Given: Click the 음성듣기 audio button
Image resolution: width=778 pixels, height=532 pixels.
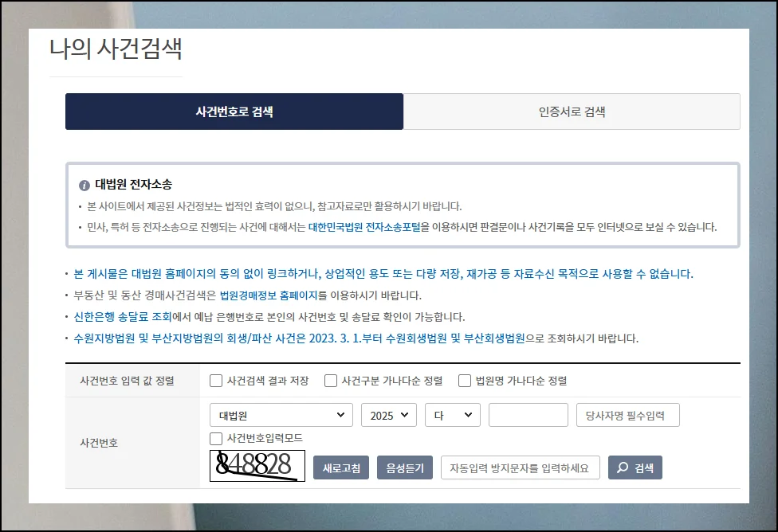Looking at the screenshot, I should click(405, 468).
